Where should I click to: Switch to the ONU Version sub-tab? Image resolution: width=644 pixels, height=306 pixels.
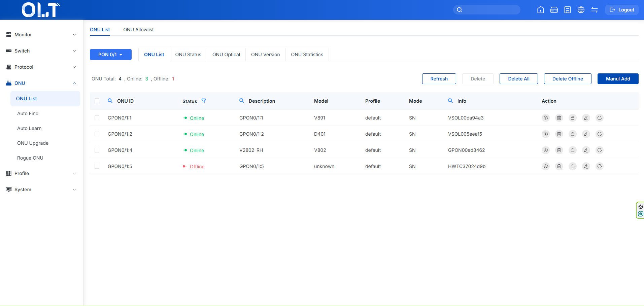tap(266, 55)
